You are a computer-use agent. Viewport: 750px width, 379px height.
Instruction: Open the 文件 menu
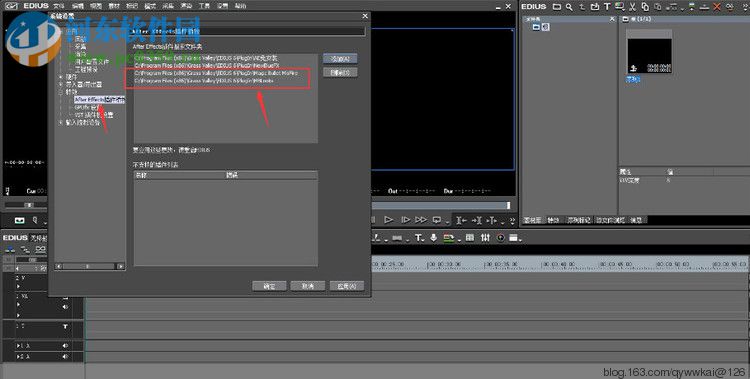58,6
